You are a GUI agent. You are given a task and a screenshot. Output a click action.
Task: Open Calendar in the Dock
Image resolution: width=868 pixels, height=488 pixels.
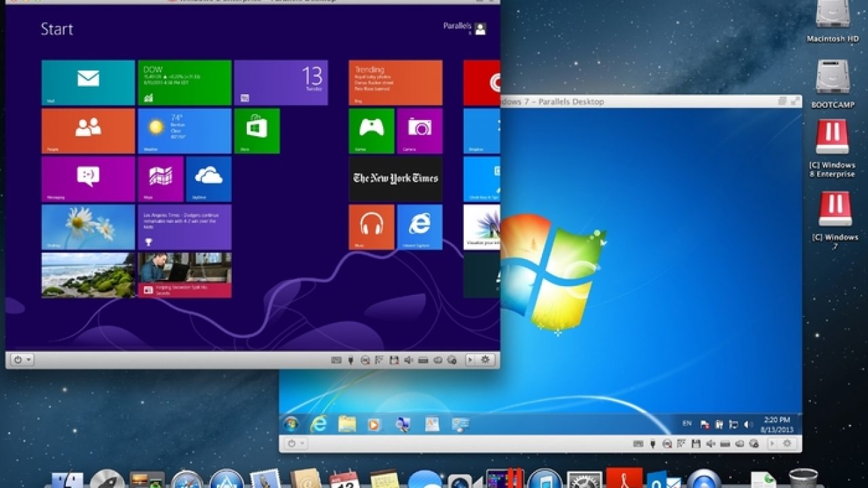344,480
